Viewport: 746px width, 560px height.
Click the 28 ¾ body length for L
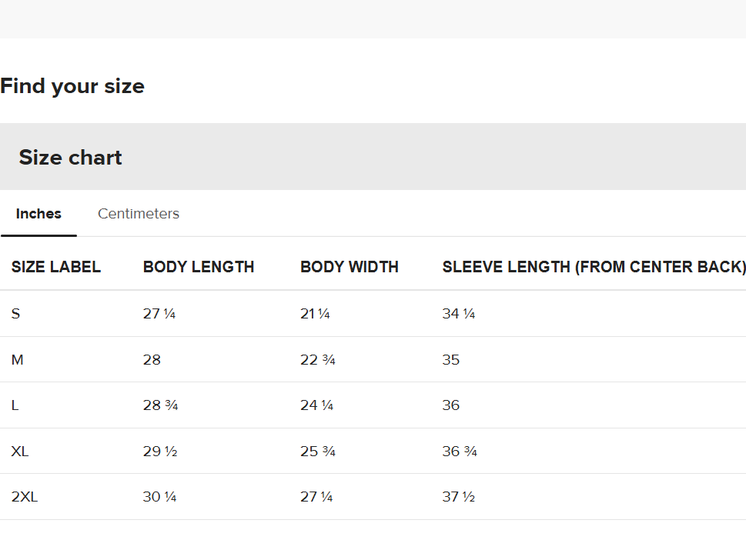tap(161, 405)
